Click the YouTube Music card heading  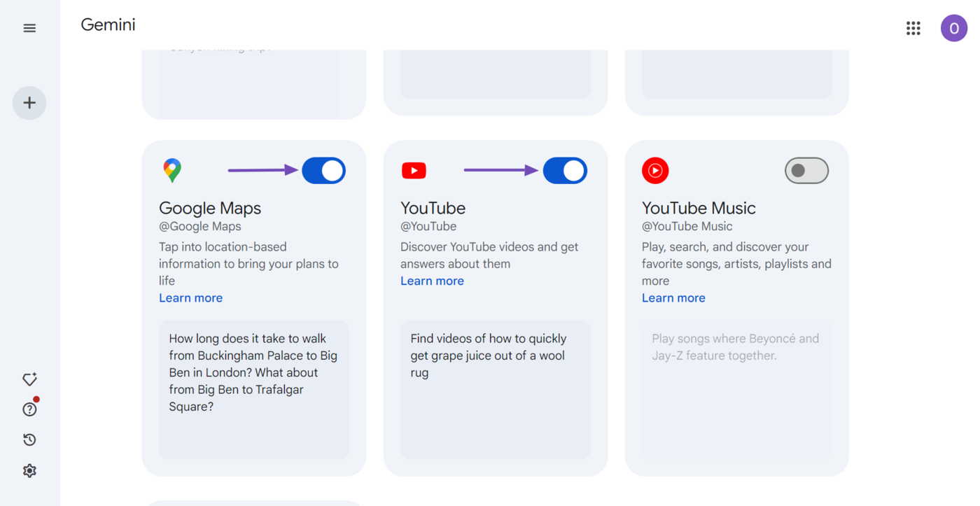click(x=699, y=208)
